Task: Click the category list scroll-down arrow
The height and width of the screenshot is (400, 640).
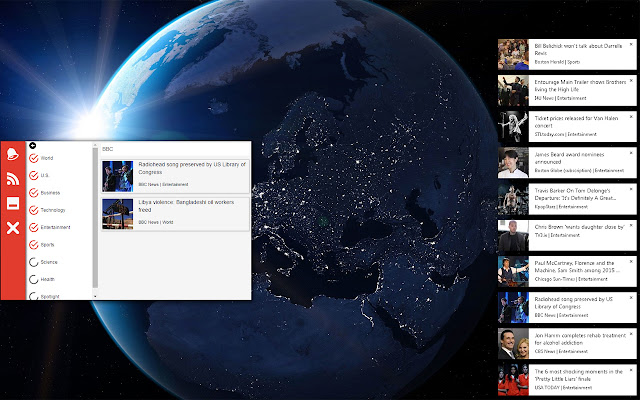Action: (95, 296)
